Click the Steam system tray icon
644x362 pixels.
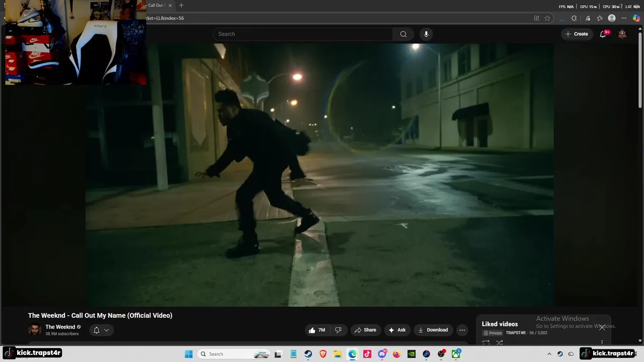point(560,354)
